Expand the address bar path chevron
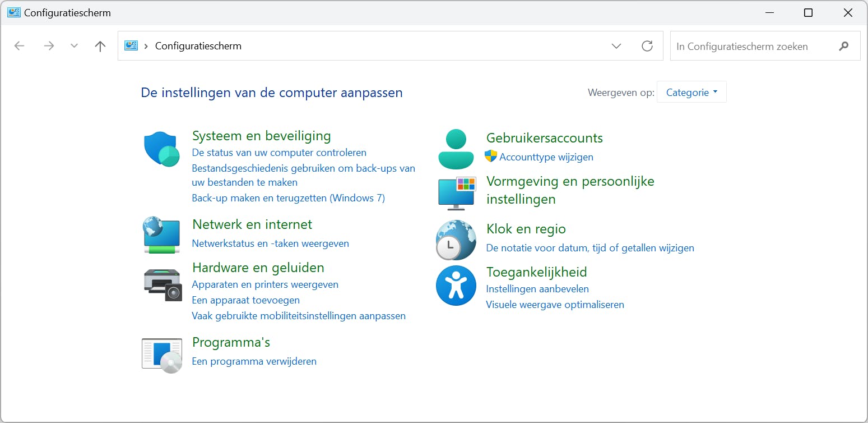868x423 pixels. pyautogui.click(x=146, y=46)
